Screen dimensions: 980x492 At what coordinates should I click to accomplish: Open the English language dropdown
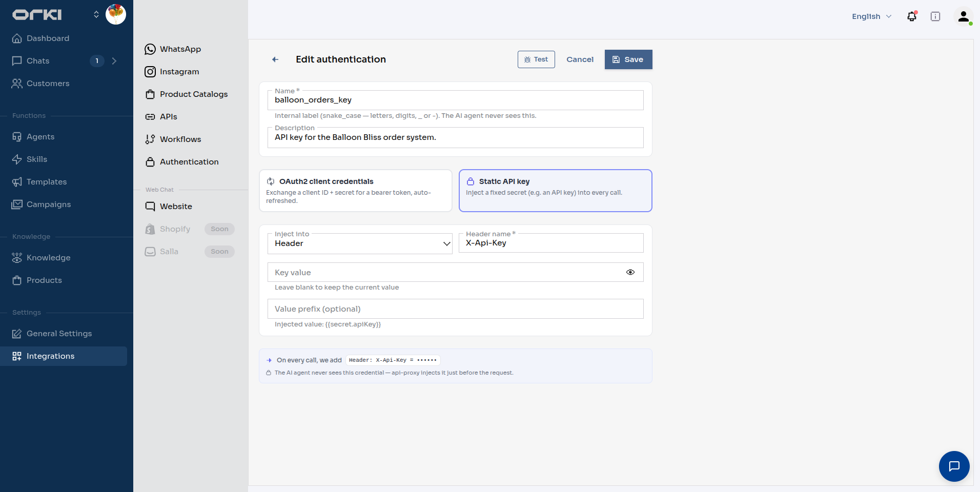872,16
